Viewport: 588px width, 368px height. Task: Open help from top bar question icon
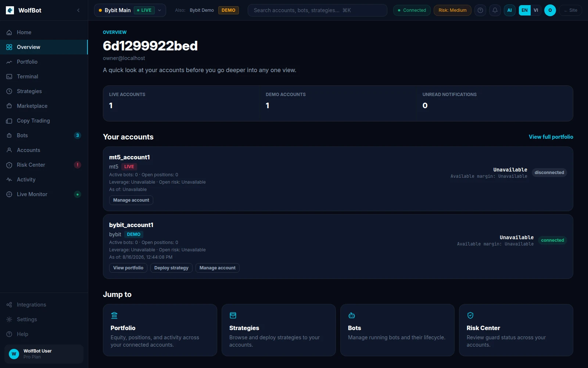click(480, 10)
